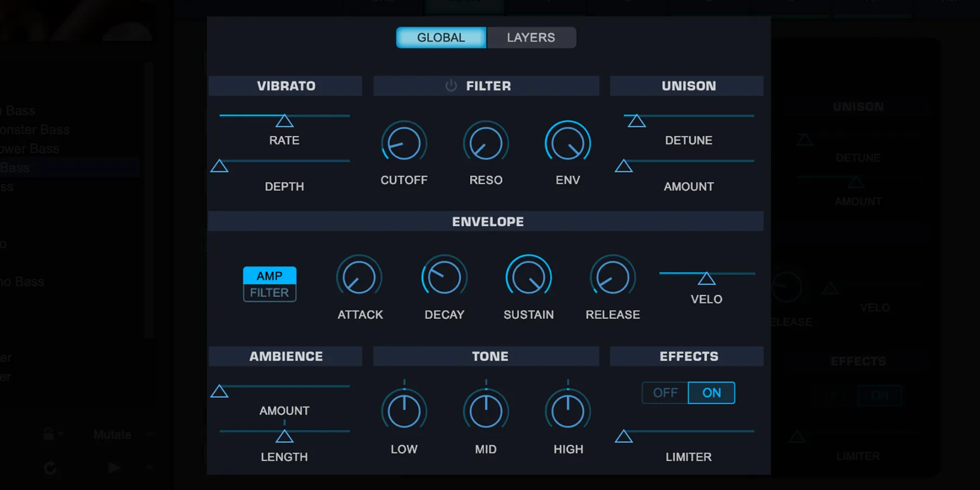Turn effects ON
This screenshot has width=980, height=490.
pyautogui.click(x=711, y=393)
